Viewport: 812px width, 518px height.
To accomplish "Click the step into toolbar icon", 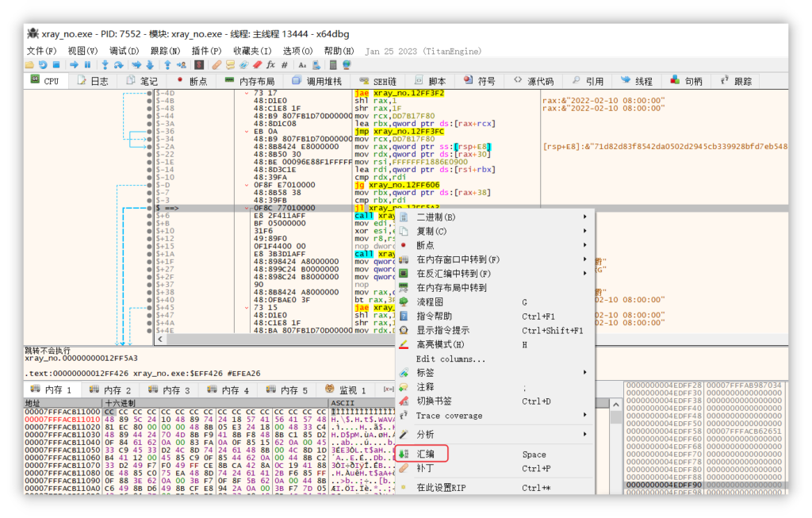I will click(x=105, y=65).
